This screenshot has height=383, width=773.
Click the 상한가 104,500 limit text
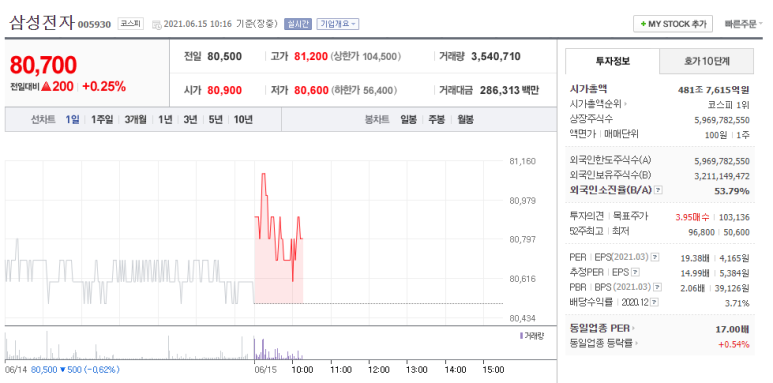click(x=366, y=57)
